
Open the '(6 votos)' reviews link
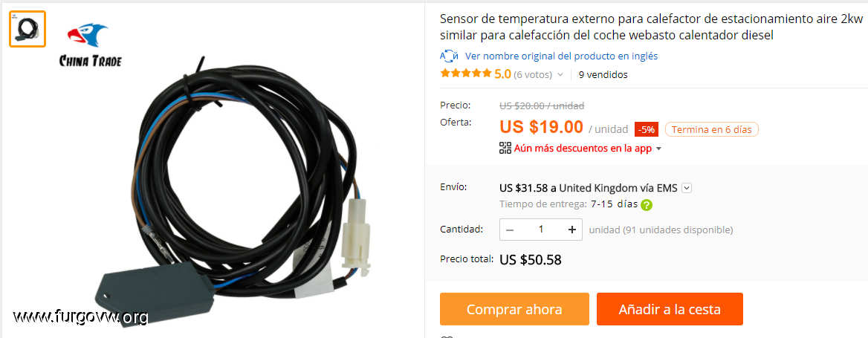click(x=533, y=75)
